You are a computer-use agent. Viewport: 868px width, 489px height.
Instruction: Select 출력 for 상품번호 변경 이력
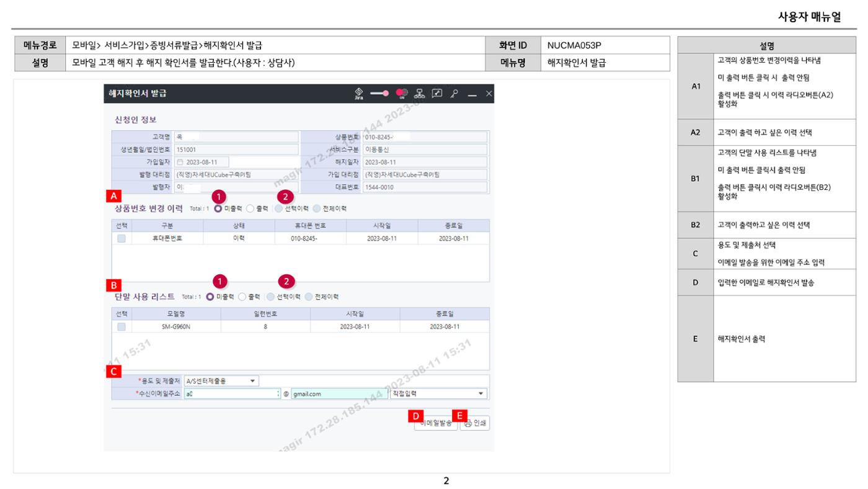pos(250,209)
